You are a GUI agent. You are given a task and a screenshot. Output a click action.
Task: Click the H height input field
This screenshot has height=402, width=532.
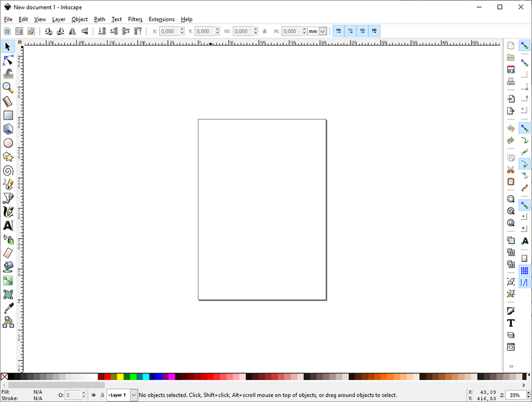click(x=291, y=31)
